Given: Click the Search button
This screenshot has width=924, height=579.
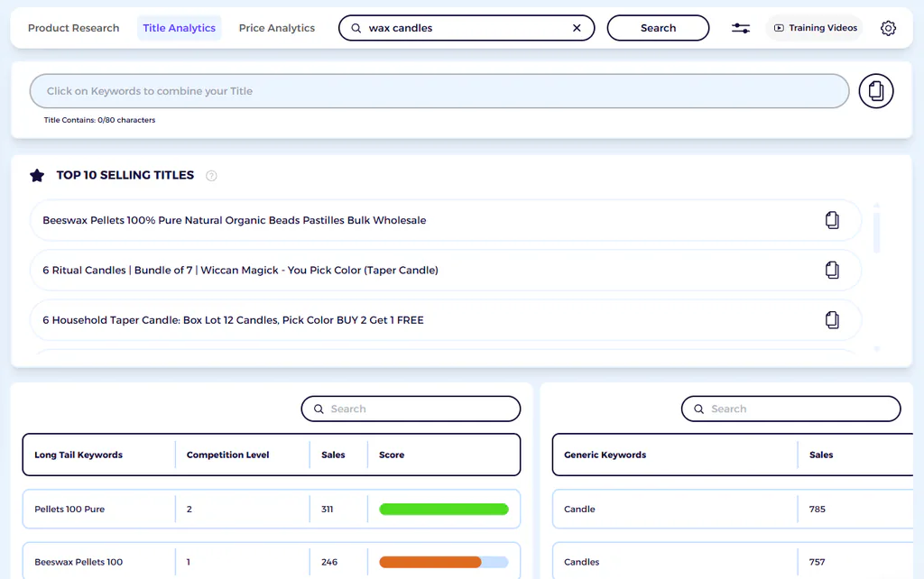Looking at the screenshot, I should (658, 28).
